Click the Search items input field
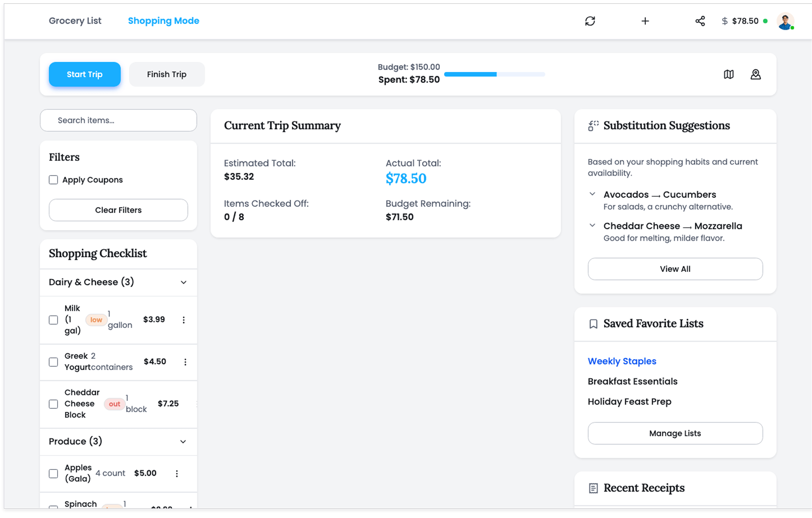This screenshot has height=518, width=812. point(118,120)
